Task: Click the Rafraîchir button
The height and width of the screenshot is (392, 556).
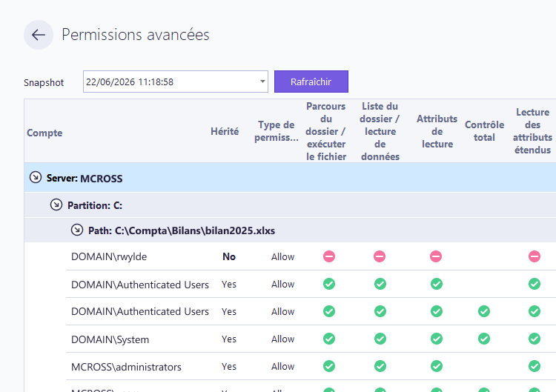Action: [311, 82]
